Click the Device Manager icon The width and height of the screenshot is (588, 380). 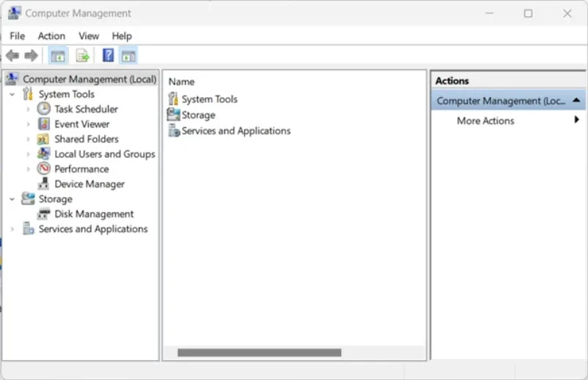coord(43,184)
